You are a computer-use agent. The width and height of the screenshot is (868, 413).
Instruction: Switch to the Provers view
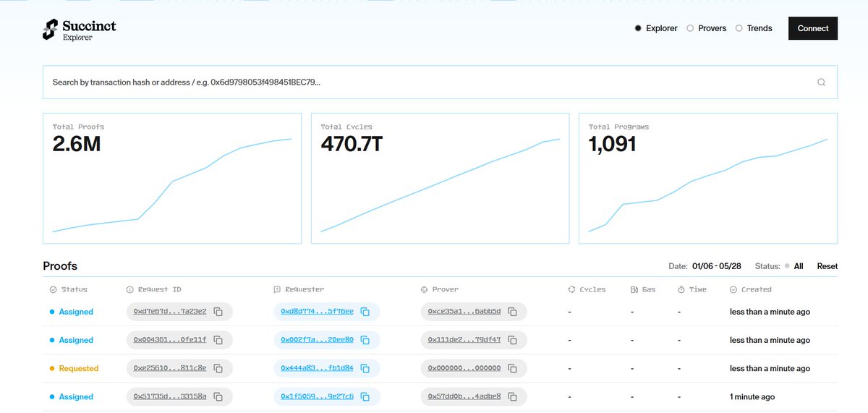[706, 28]
